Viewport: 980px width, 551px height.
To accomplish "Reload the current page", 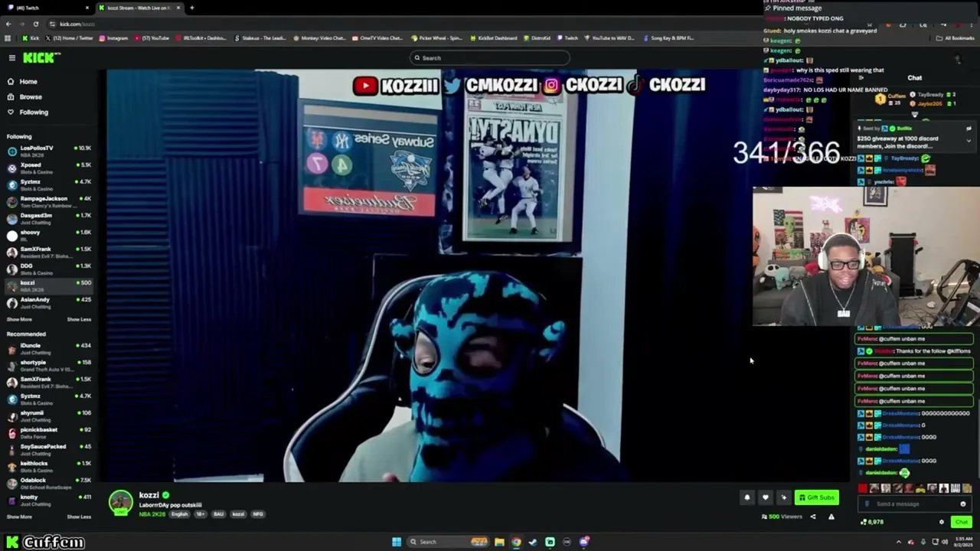I will [35, 24].
